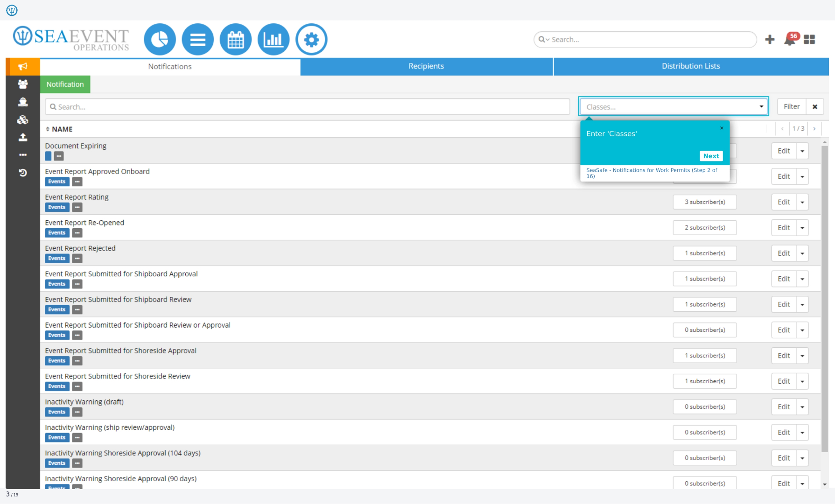The image size is (835, 504).
Task: Expand Edit dropdown for Event Report Re-Opened
Action: (802, 228)
